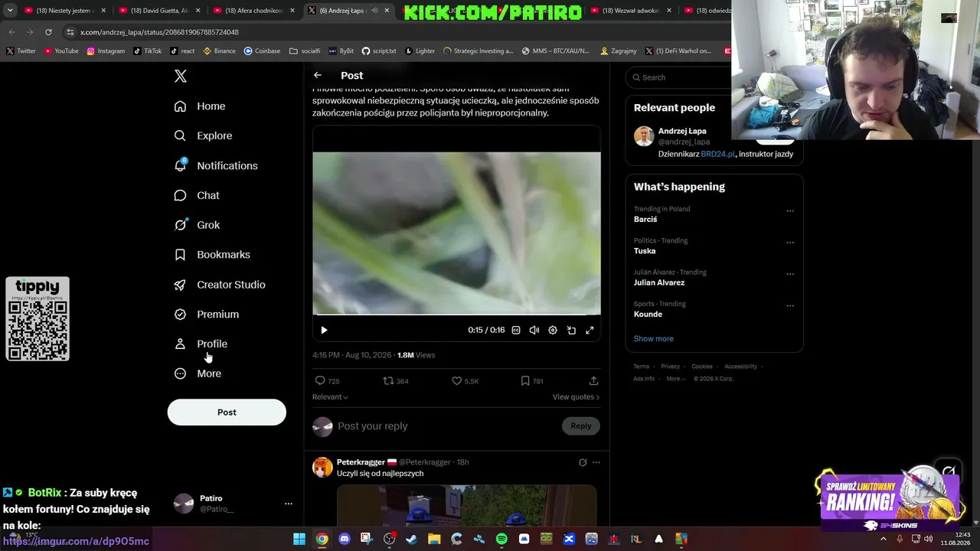The height and width of the screenshot is (551, 980).
Task: Expand the More menu in sidebar
Action: point(198,374)
